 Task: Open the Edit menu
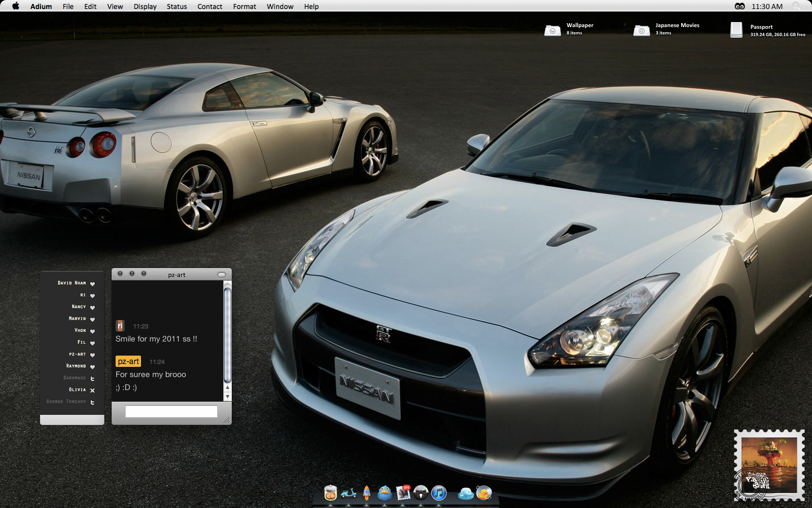pyautogui.click(x=90, y=6)
